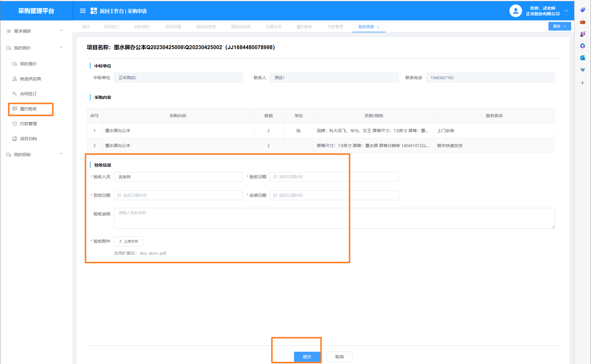Click the hamburger menu collapse icon
The width and height of the screenshot is (591, 364).
click(83, 11)
